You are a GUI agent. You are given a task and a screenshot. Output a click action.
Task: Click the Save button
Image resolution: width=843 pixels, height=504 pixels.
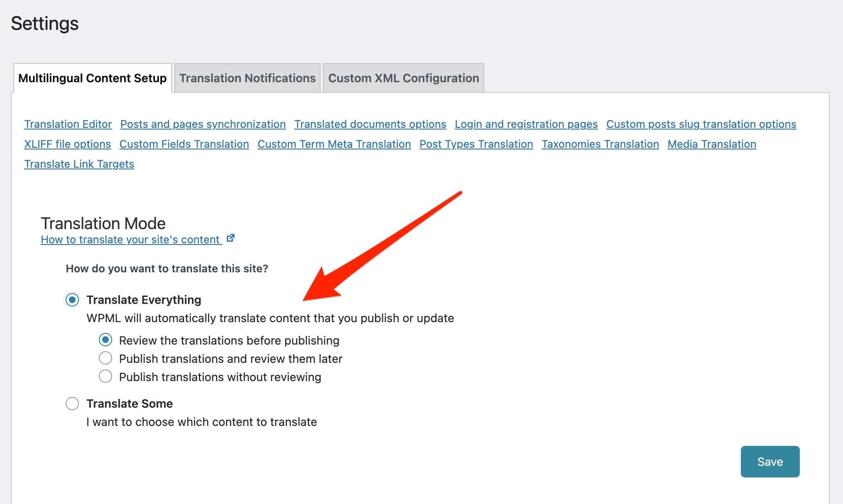[770, 461]
